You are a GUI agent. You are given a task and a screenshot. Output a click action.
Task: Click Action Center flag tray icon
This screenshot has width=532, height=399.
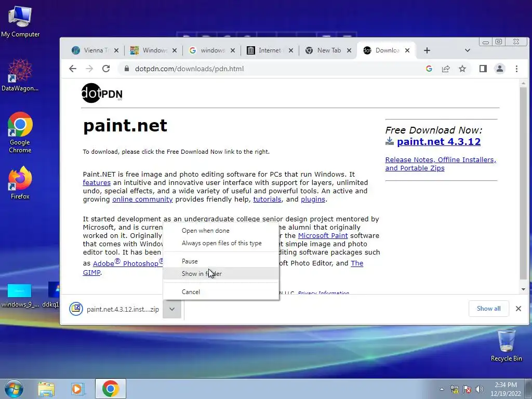pyautogui.click(x=467, y=389)
